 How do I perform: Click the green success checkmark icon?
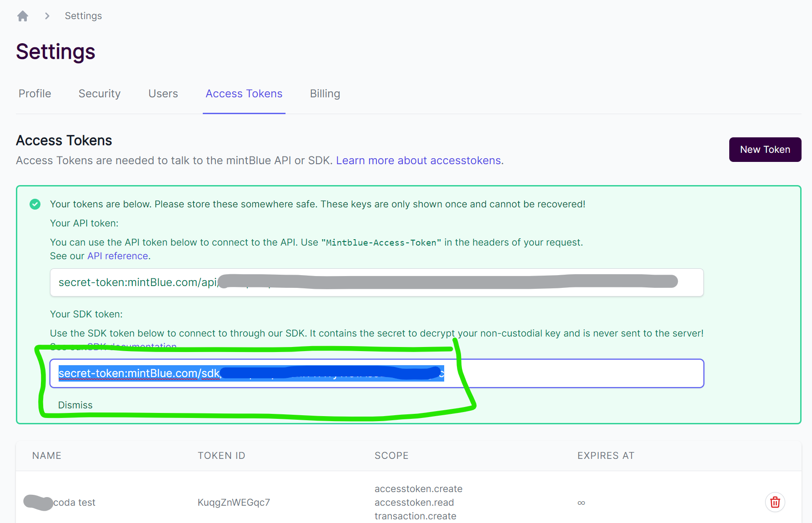coord(35,204)
